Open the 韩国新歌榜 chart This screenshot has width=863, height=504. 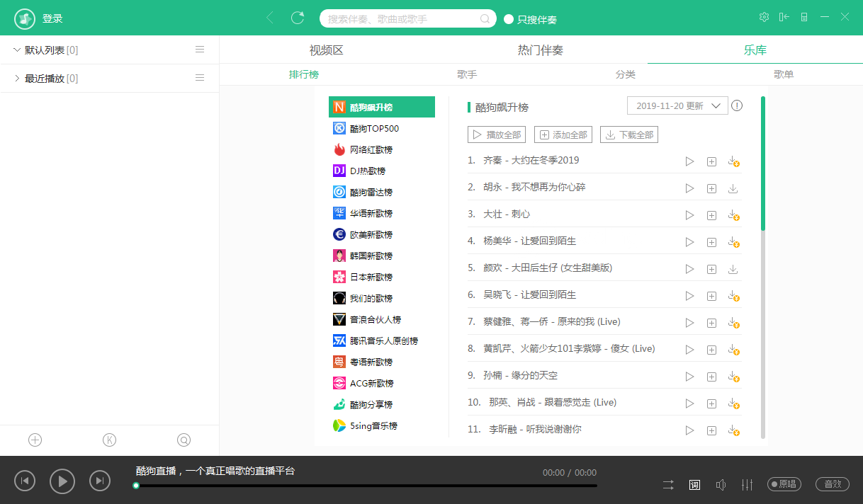(382, 256)
